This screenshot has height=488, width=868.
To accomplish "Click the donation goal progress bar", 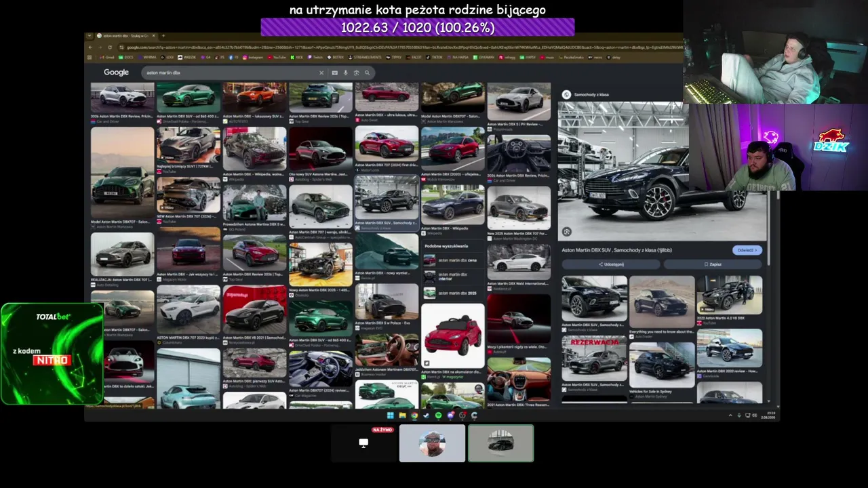I will (418, 27).
